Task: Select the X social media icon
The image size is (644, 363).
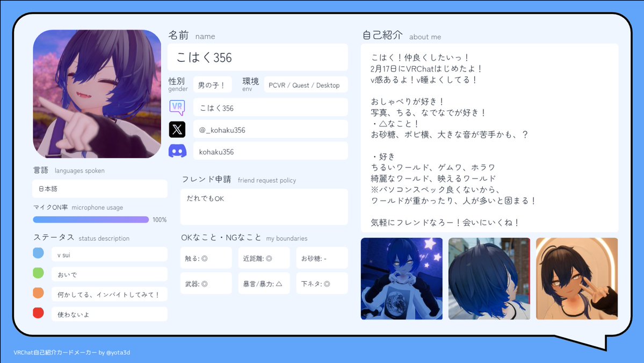Action: pyautogui.click(x=177, y=129)
